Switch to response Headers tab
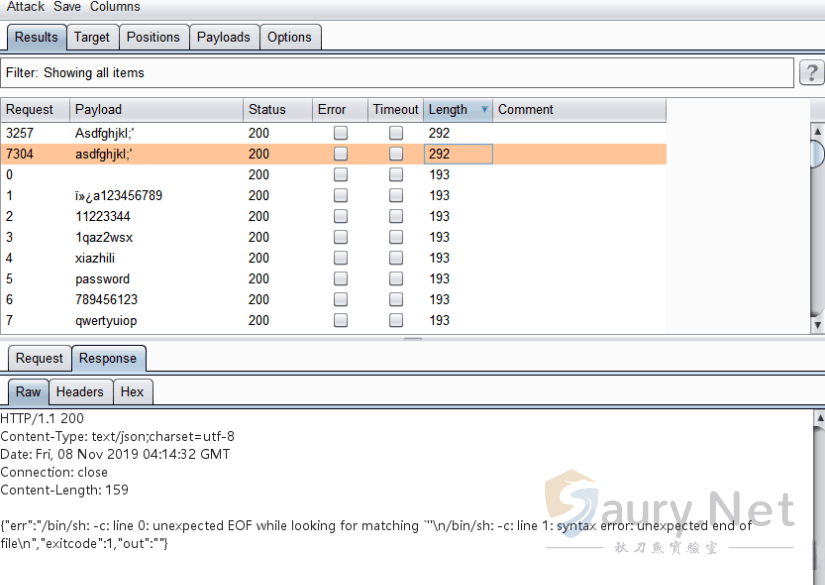The image size is (825, 585). [x=79, y=392]
